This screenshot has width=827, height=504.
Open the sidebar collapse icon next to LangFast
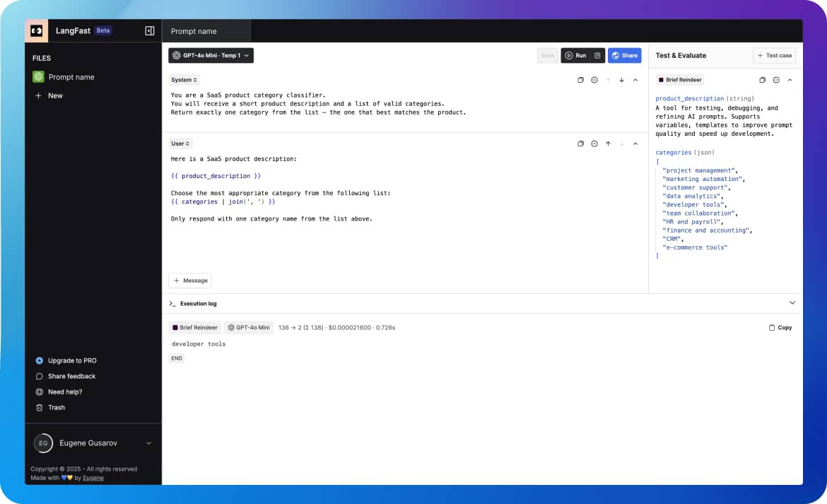coord(149,30)
